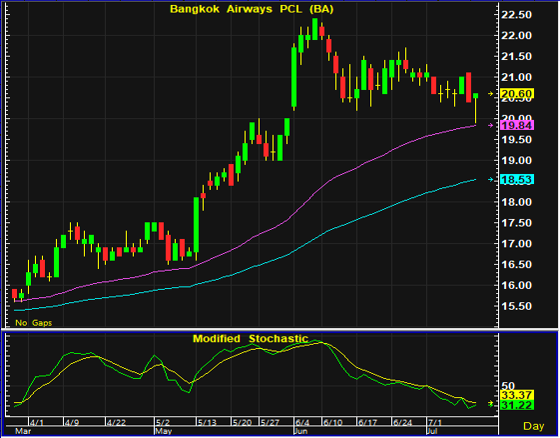This screenshot has width=560, height=438.
Task: Click the Bangkok Airways PCL (BA) title
Action: [x=252, y=9]
